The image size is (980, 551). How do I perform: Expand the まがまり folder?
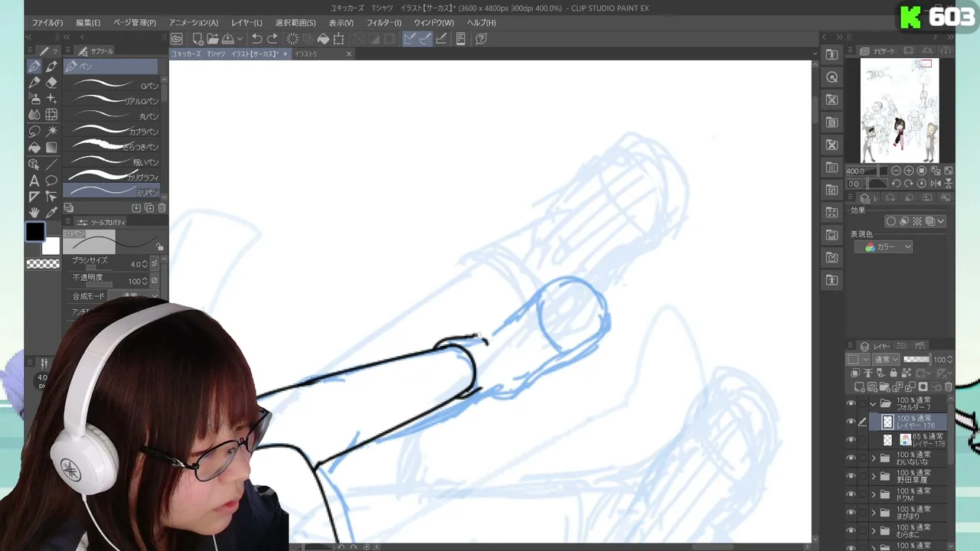874,513
